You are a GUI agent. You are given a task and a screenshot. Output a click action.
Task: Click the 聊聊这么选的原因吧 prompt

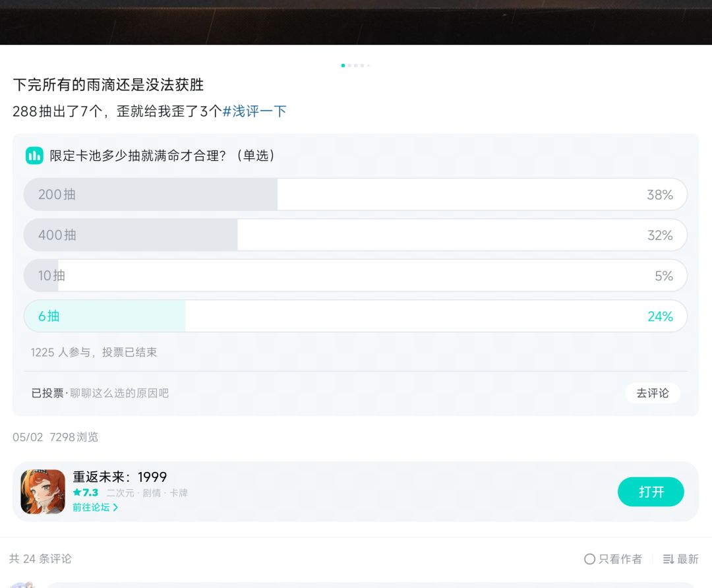pos(119,394)
